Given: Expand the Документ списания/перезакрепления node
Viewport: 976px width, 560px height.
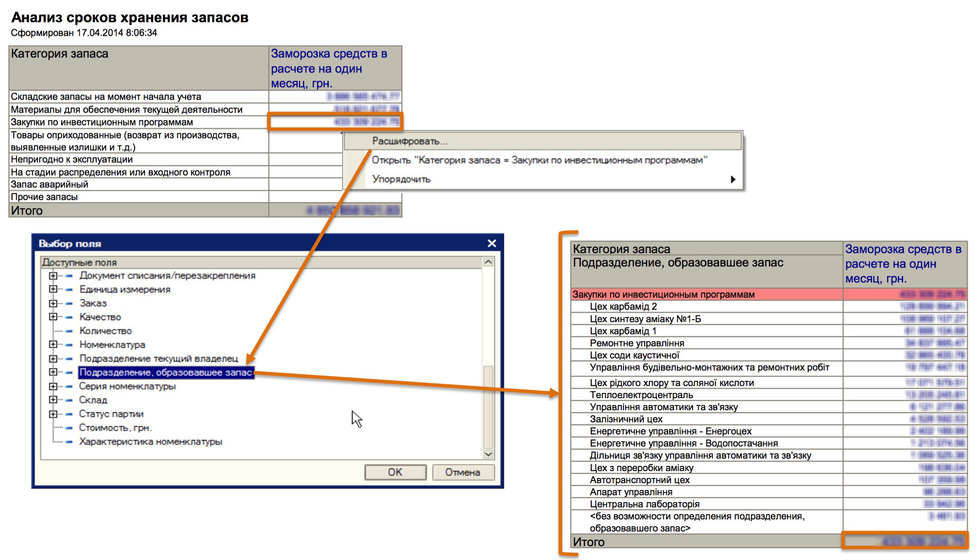Looking at the screenshot, I should [x=53, y=276].
